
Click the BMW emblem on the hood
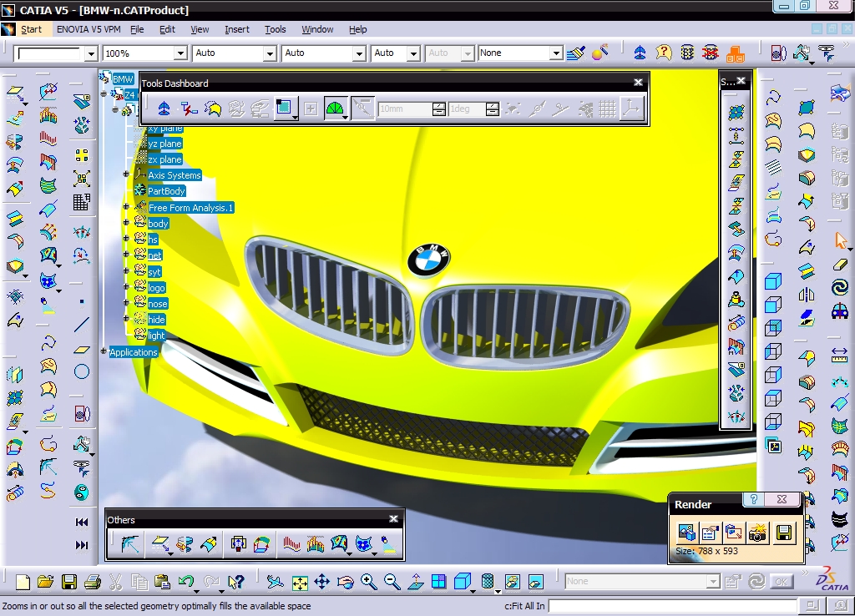tap(429, 260)
